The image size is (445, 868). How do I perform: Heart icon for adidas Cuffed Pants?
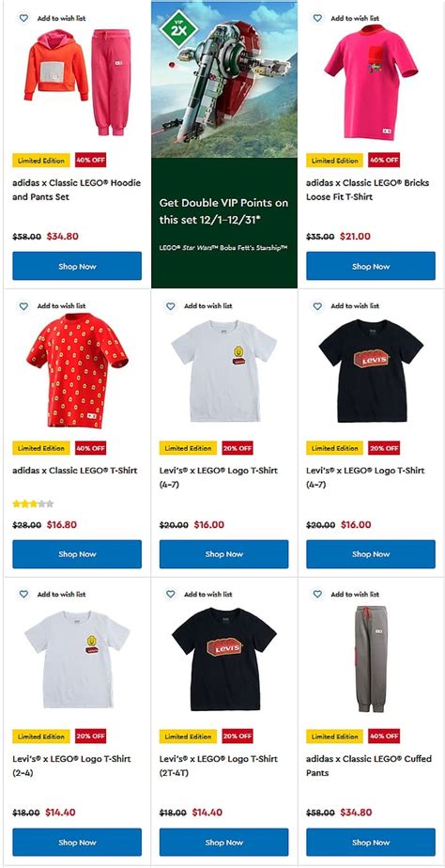pyautogui.click(x=317, y=594)
